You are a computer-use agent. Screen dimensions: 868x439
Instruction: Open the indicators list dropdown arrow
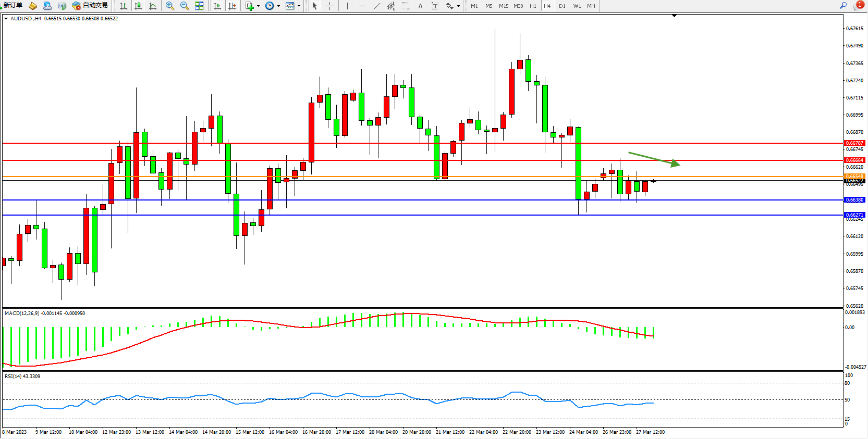pos(258,6)
